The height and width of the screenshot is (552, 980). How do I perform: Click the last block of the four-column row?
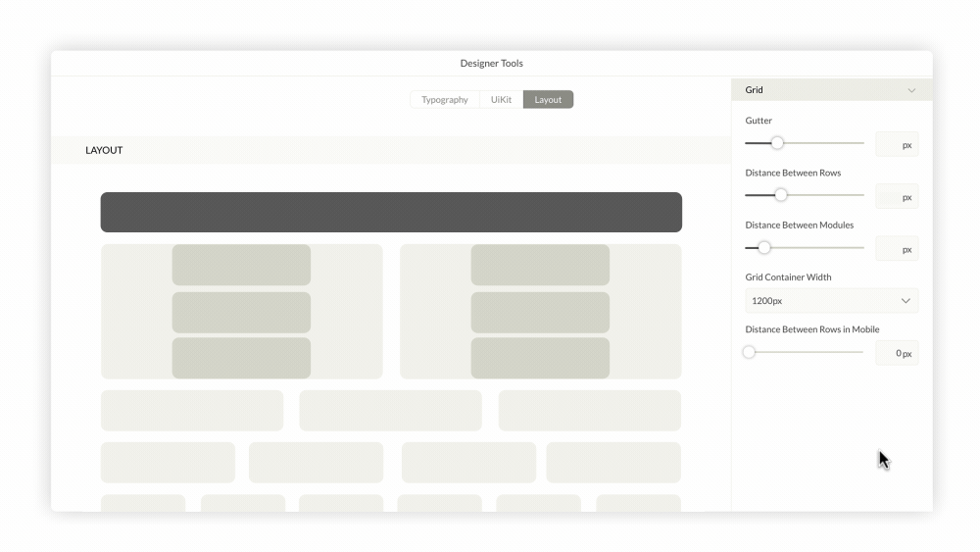click(613, 462)
